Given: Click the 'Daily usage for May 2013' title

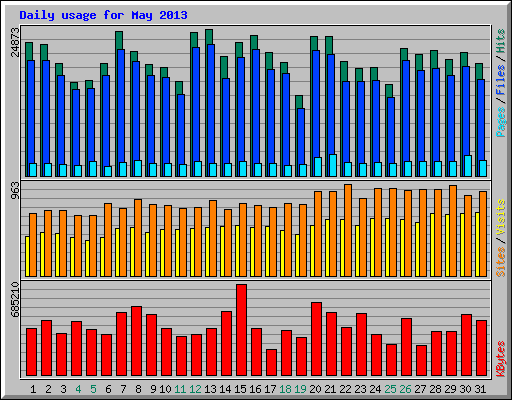Looking at the screenshot, I should 103,15.
